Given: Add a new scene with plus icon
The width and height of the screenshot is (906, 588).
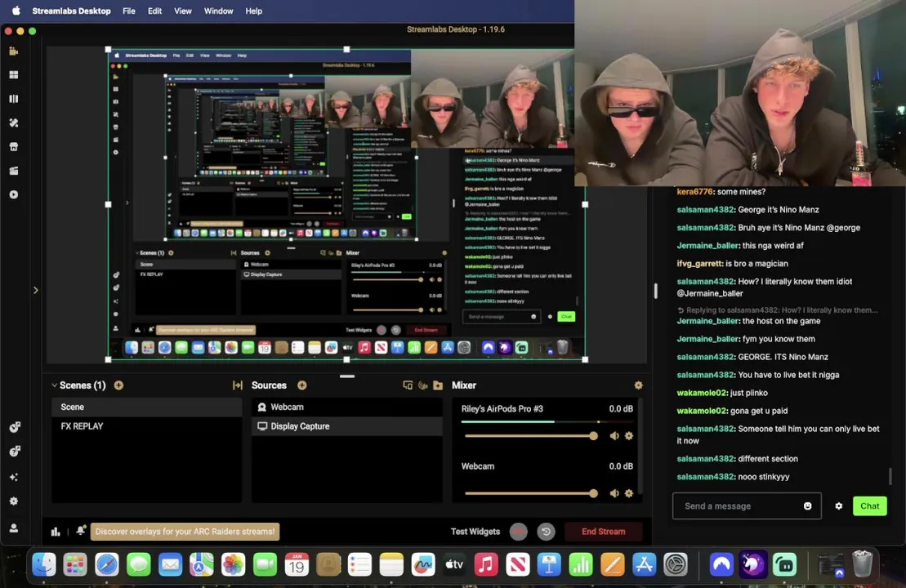Looking at the screenshot, I should [118, 385].
